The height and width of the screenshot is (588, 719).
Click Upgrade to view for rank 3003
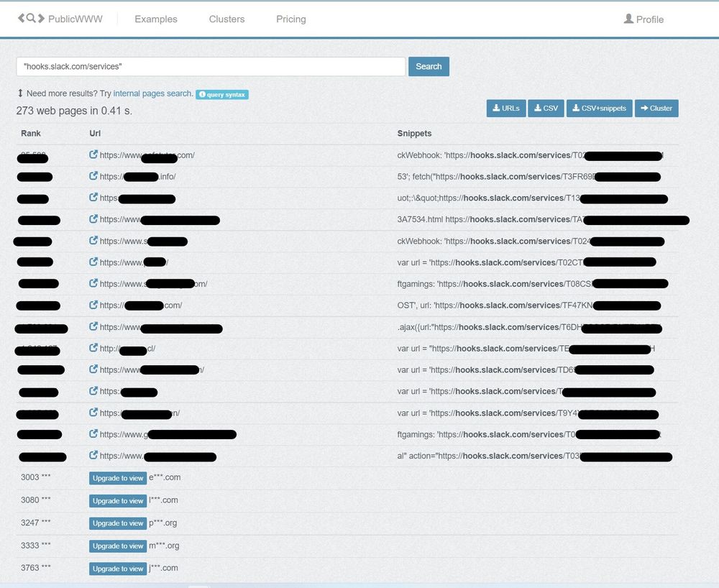[x=118, y=478]
